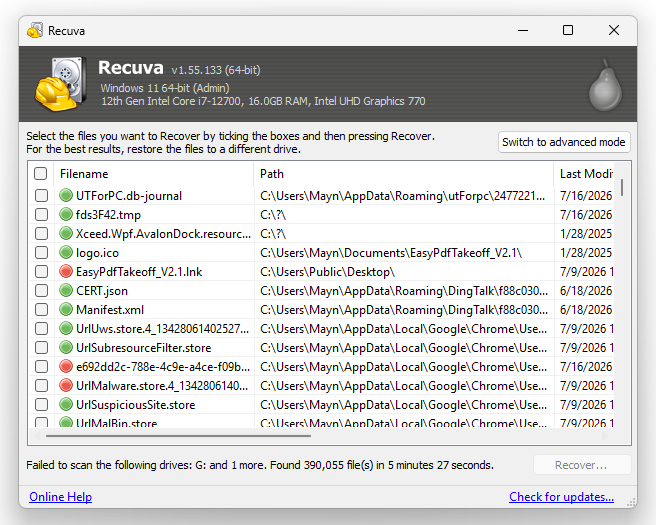Select filename UrlSubresourceFilter.store
656x525 pixels.
pyautogui.click(x=144, y=348)
